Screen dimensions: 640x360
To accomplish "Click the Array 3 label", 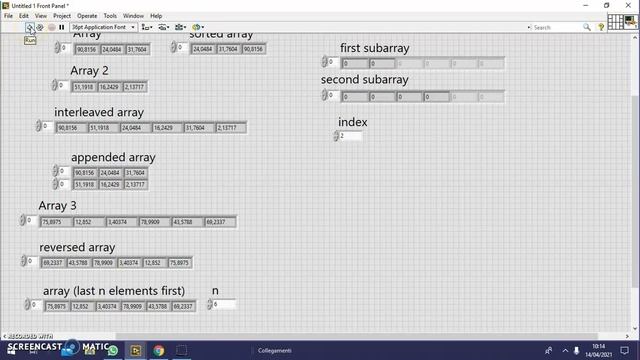I will pos(58,205).
